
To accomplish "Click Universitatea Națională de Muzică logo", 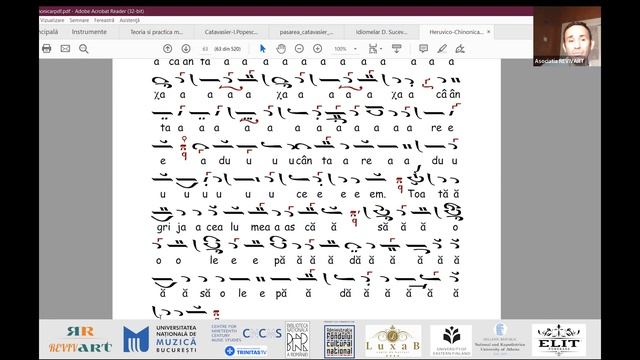I will point(160,339).
